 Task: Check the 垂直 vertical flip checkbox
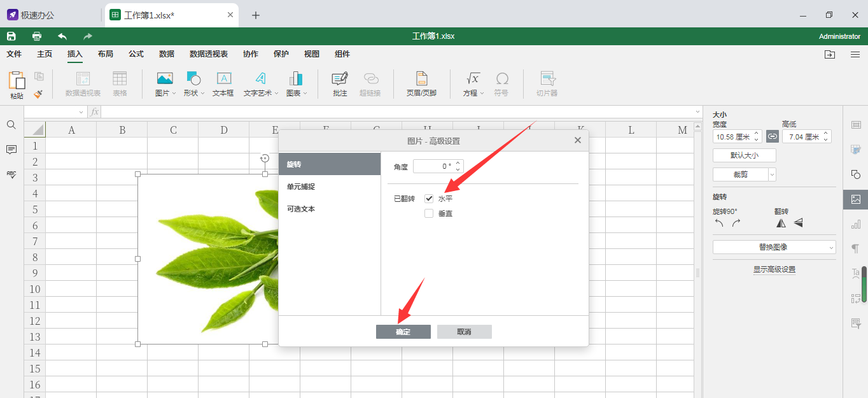[x=429, y=213]
